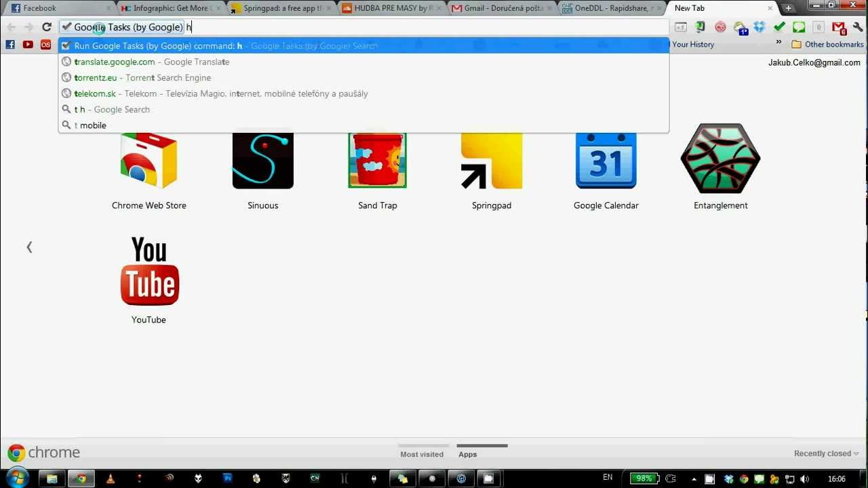Open the Gmail checker extension icon
Image resolution: width=868 pixels, height=488 pixels.
[839, 27]
